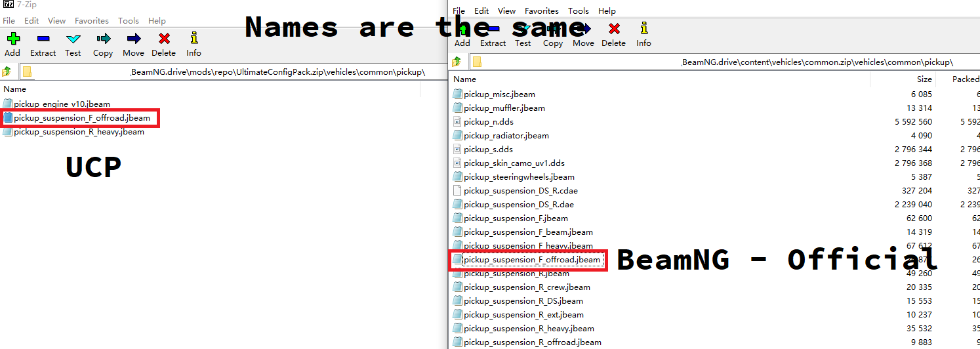Select pickup_skin_camo_uv1.dds file
Screen dimensions: 980x349
514,163
